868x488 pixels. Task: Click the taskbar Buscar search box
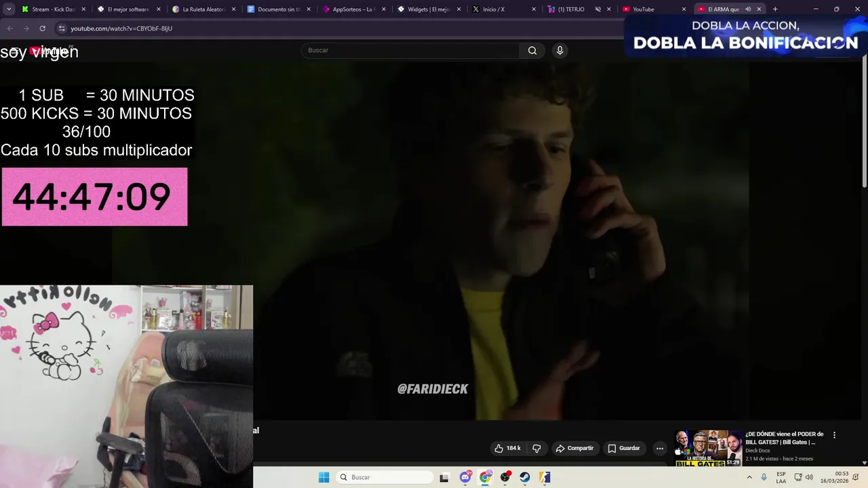(385, 477)
